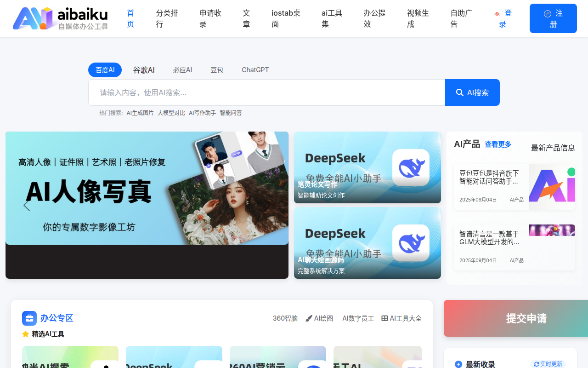Select the 百度AI search engine option
Image resolution: width=588 pixels, height=368 pixels.
[x=105, y=69]
